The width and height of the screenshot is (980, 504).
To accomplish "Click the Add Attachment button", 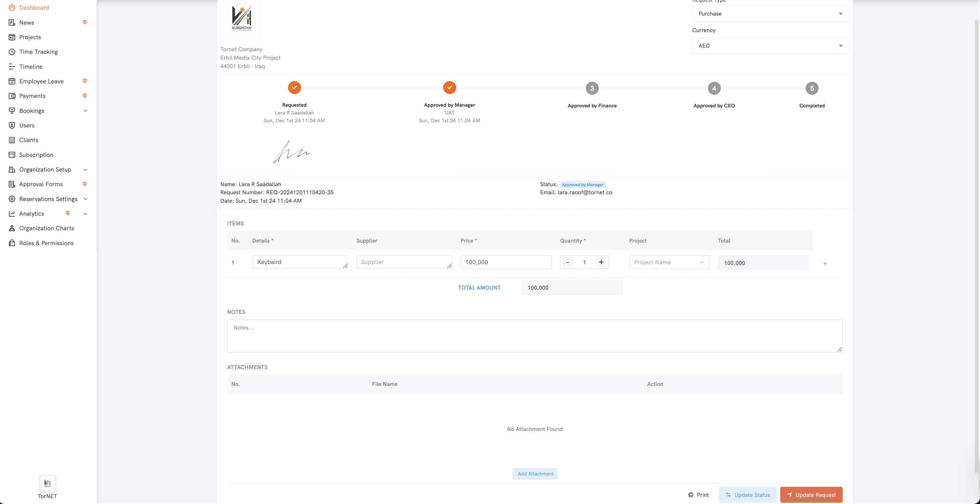I will (535, 474).
